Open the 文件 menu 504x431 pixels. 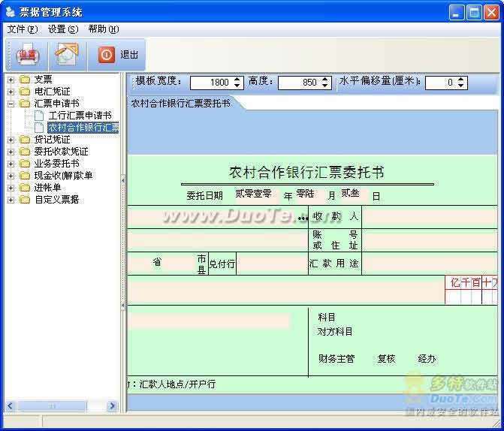coord(22,29)
